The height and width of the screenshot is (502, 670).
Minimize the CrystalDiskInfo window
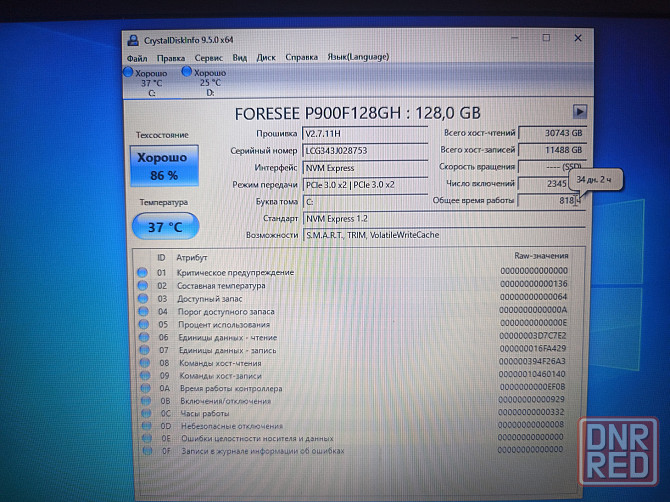[x=515, y=38]
